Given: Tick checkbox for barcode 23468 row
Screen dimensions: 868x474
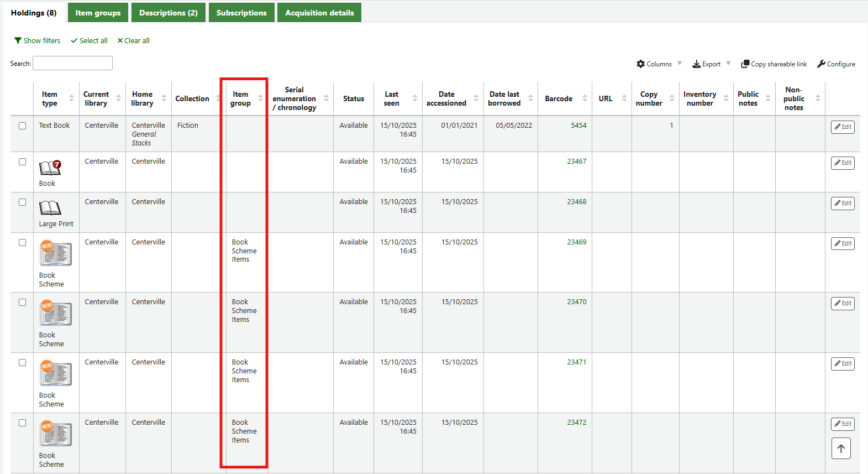Looking at the screenshot, I should (x=23, y=202).
